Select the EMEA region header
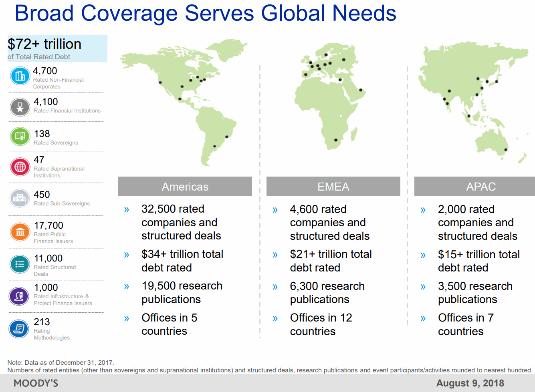535x392 pixels. 333,187
